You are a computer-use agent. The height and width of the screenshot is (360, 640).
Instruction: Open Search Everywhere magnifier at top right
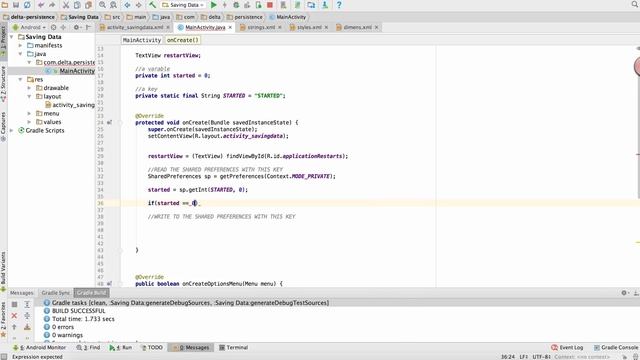635,5
